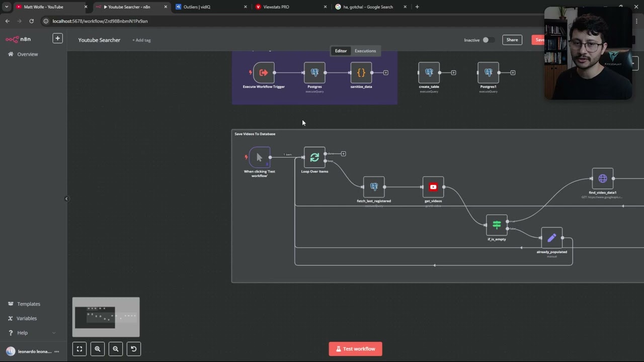
Task: Open the sanitize_data code node
Action: [361, 72]
